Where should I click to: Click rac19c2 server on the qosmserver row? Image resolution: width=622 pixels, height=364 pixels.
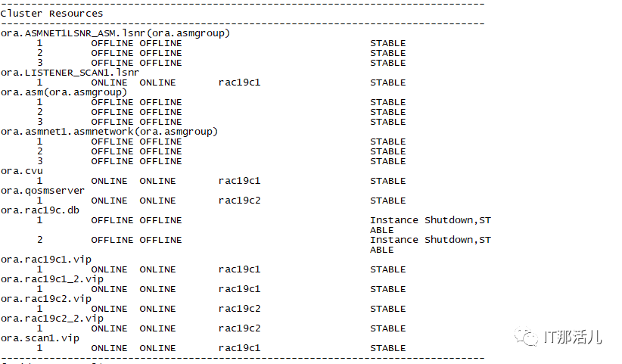(x=239, y=201)
